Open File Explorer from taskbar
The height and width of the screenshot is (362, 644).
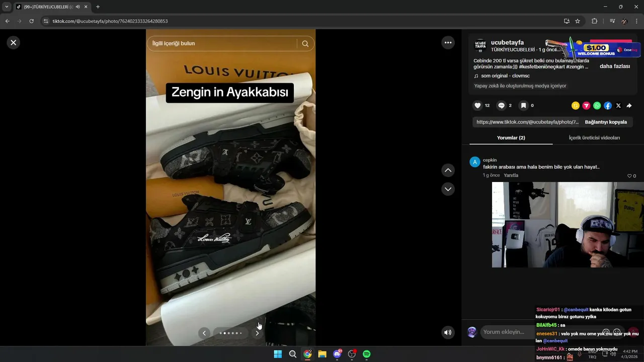click(322, 354)
